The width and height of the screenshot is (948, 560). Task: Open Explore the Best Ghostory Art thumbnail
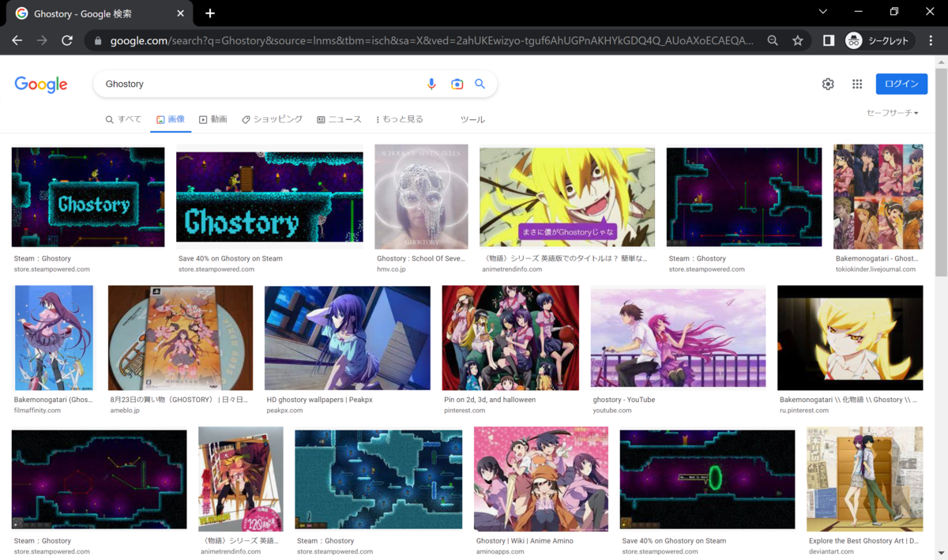865,479
